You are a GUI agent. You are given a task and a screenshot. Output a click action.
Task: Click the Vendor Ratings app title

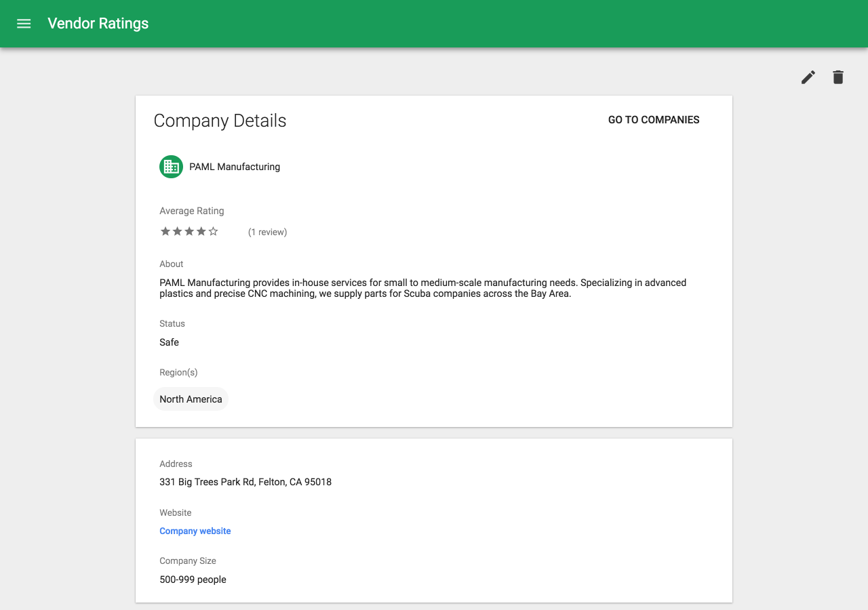(98, 24)
